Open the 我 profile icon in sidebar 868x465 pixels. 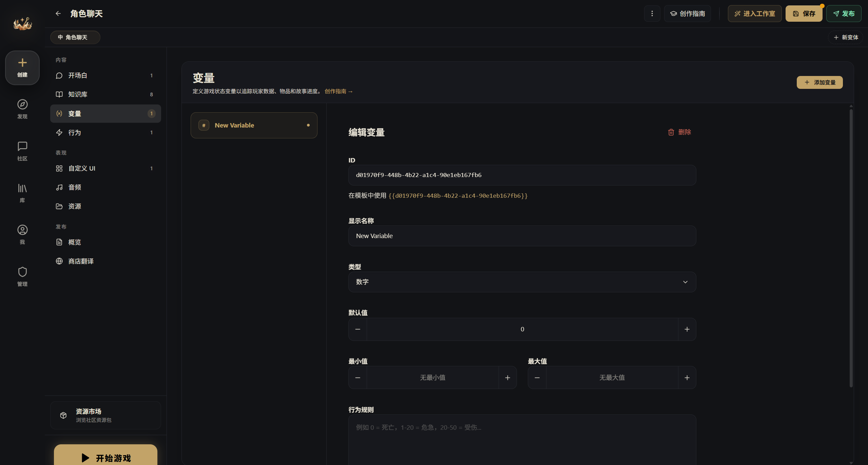coord(22,234)
